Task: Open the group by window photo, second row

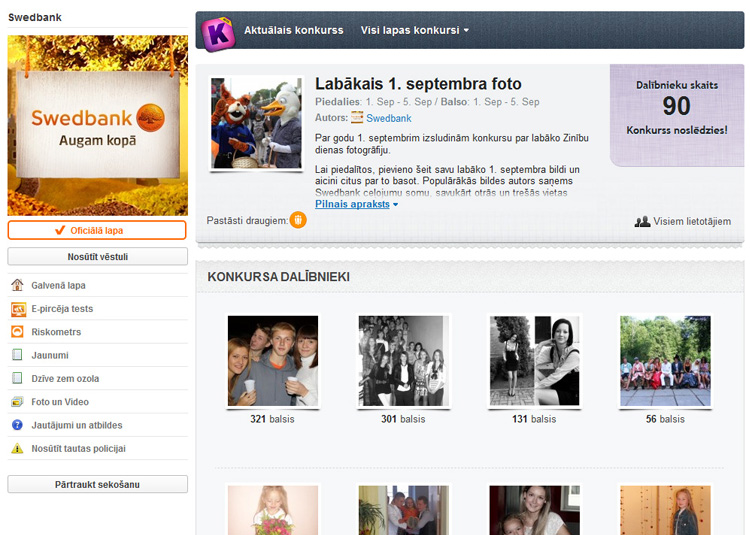Action: 404,510
